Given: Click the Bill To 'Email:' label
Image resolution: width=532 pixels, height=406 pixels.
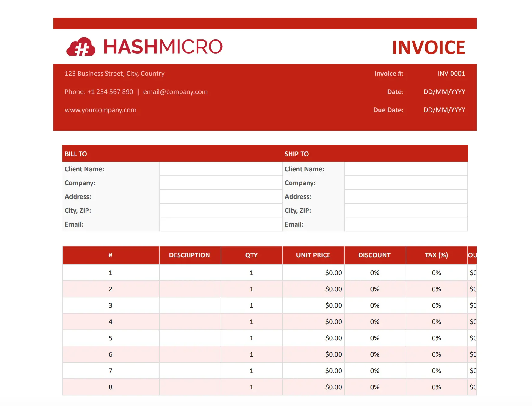Looking at the screenshot, I should [74, 224].
